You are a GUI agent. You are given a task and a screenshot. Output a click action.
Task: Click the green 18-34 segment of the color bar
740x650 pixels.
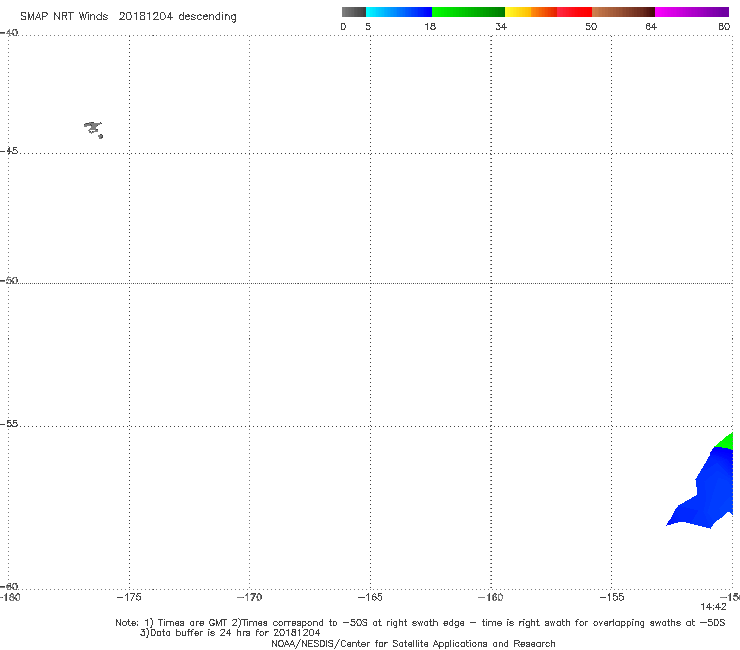[468, 12]
